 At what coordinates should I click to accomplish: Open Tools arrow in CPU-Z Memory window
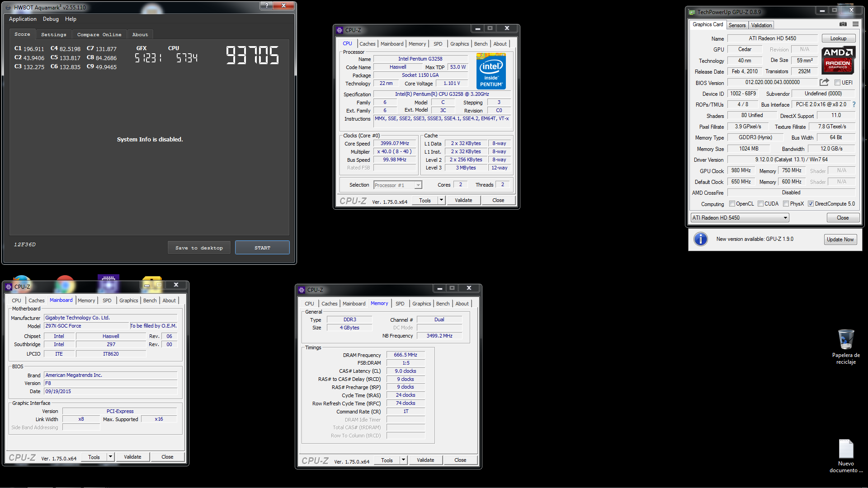point(403,460)
